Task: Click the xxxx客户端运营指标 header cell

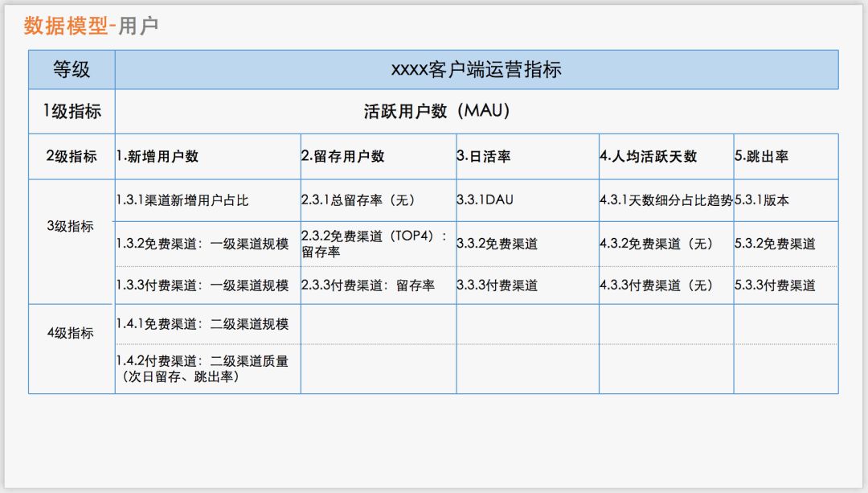Action: tap(476, 70)
